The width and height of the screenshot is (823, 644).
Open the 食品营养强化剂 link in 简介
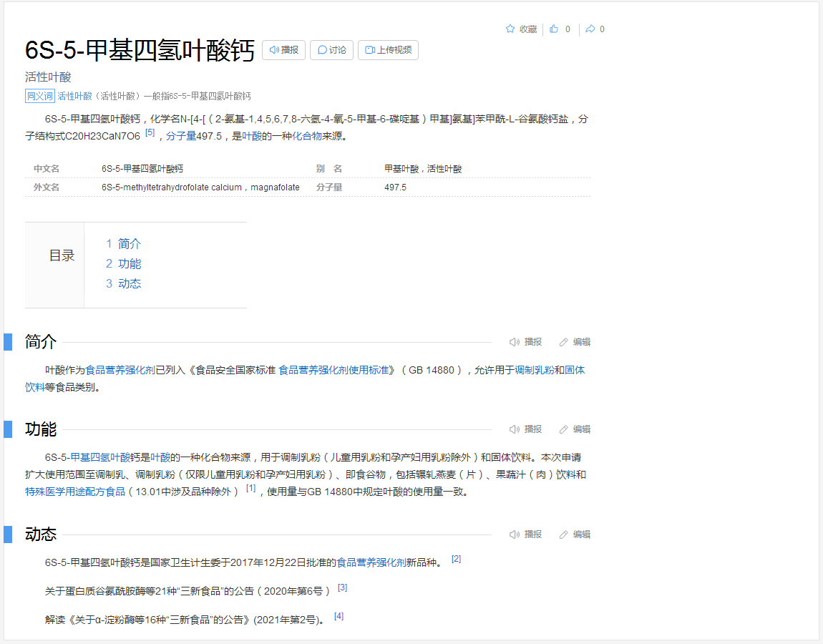click(120, 371)
